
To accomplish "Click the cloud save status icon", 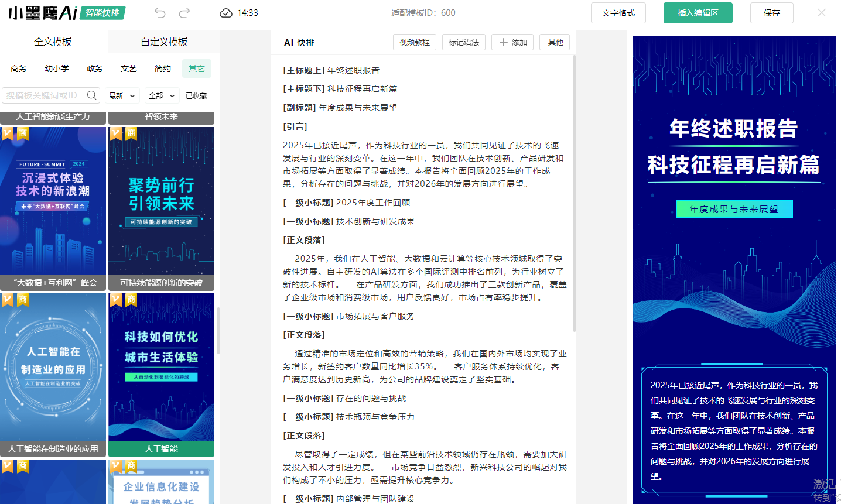I will 226,13.
